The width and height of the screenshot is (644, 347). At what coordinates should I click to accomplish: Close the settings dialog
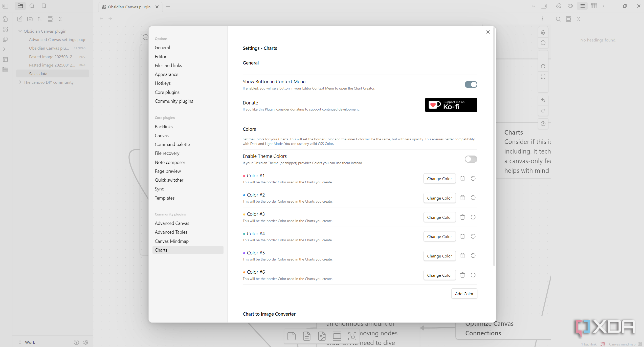(x=488, y=32)
